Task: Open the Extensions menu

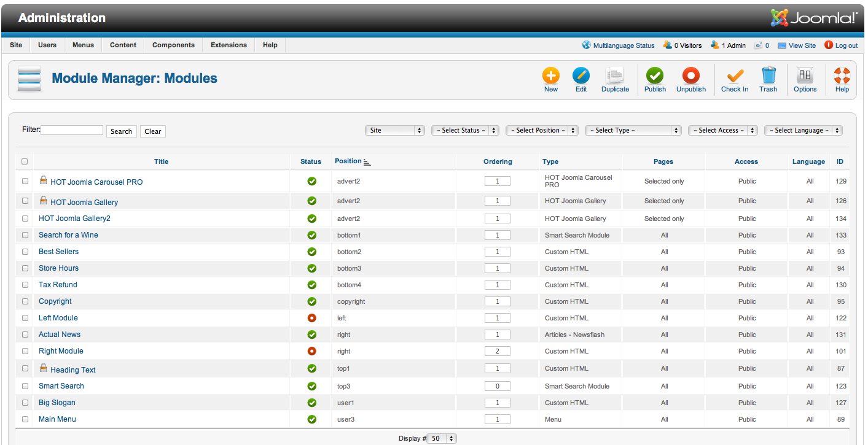Action: [x=229, y=45]
